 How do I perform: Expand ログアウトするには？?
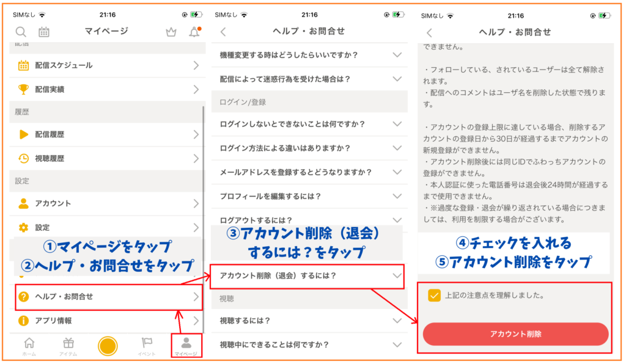tap(309, 219)
